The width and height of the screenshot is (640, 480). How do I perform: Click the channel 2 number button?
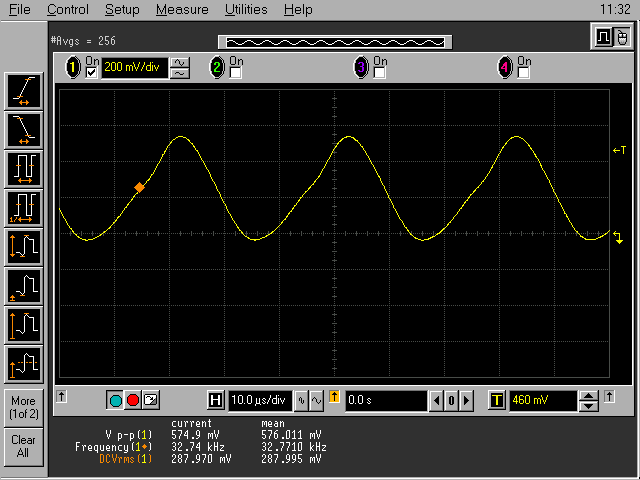point(217,67)
